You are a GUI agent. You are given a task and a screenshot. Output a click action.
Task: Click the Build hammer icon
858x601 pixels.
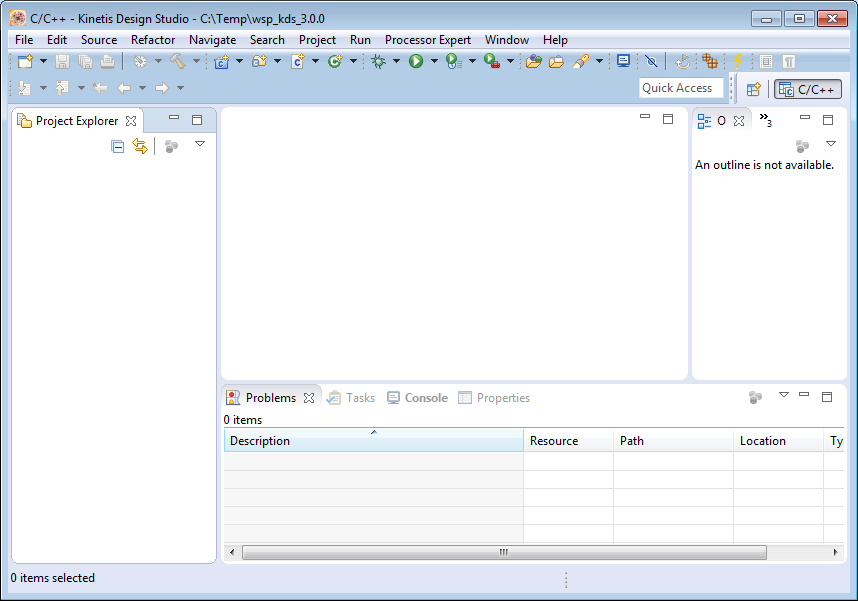[177, 62]
